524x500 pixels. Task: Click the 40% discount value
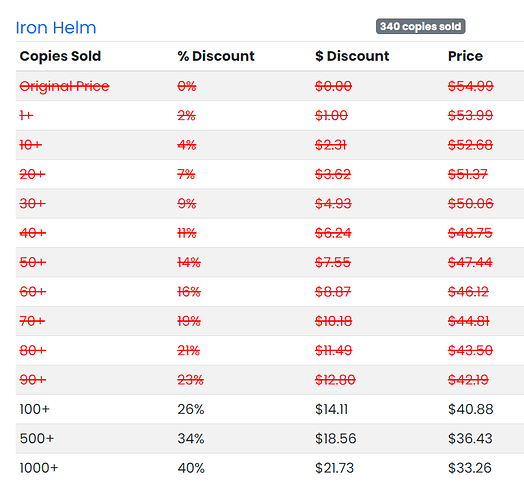click(191, 468)
